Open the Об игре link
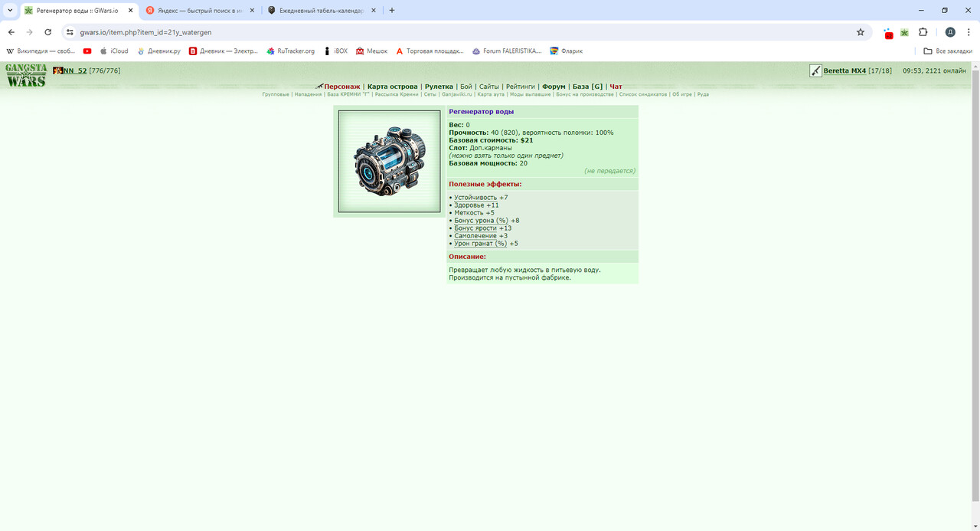The image size is (980, 531). click(681, 94)
